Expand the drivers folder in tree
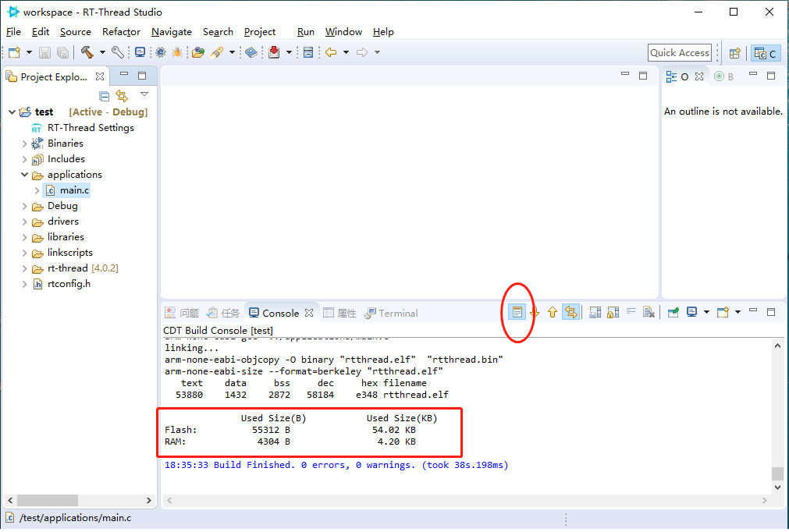This screenshot has width=789, height=532. (x=24, y=222)
